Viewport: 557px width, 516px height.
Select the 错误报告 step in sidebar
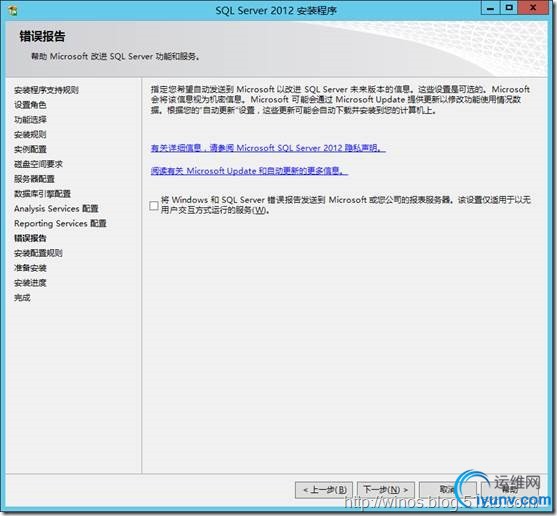point(30,238)
